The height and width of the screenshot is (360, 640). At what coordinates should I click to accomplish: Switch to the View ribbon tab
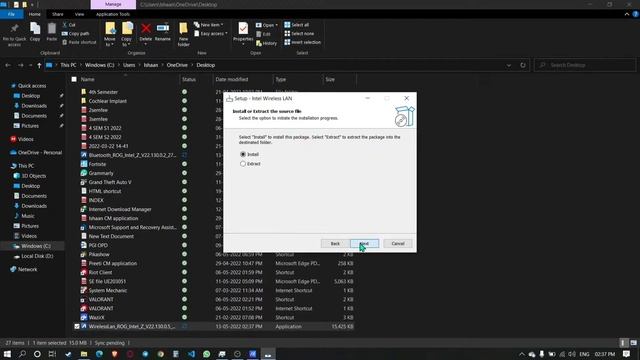(x=79, y=14)
